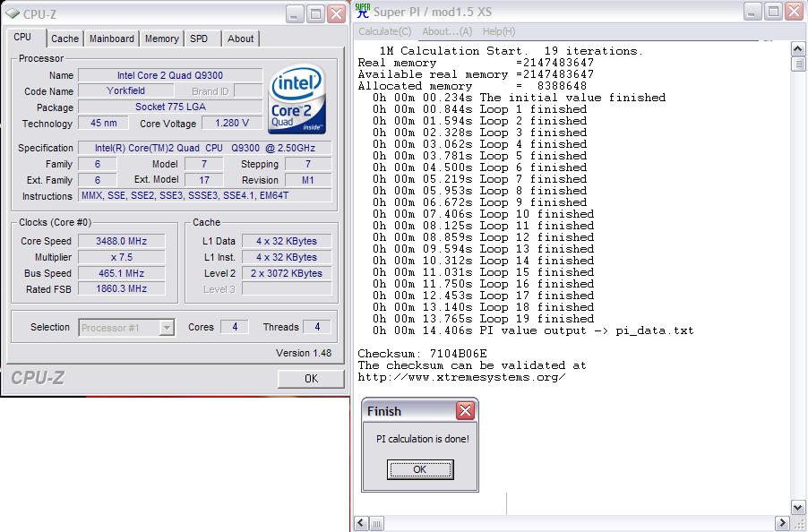Click the xtremesystems.org URL text
This screenshot has width=808, height=532.
[x=461, y=377]
